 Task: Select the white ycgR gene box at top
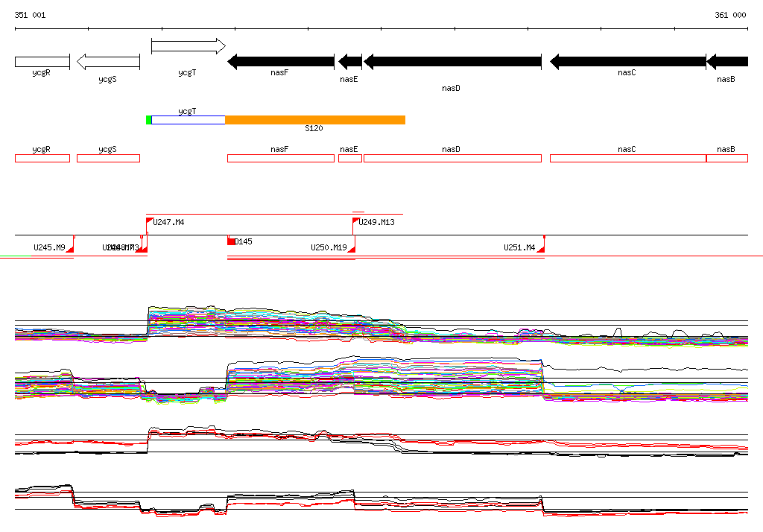point(42,62)
